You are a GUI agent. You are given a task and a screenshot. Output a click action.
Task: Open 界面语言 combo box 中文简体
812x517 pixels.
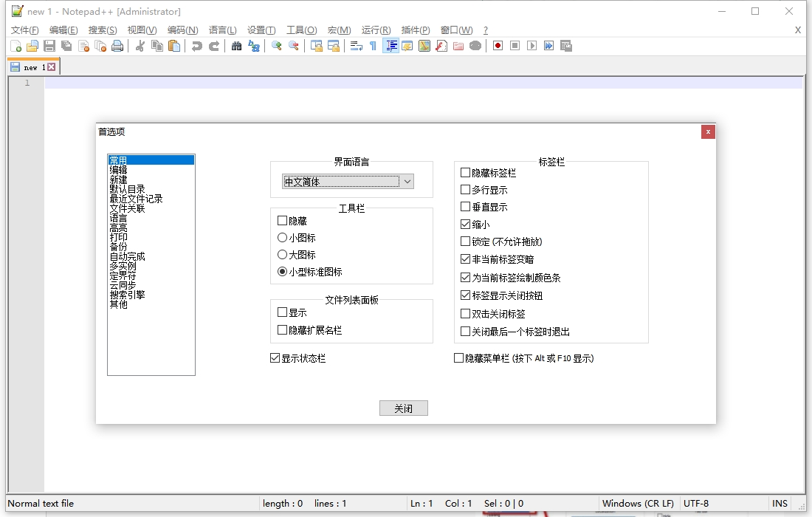tap(348, 181)
